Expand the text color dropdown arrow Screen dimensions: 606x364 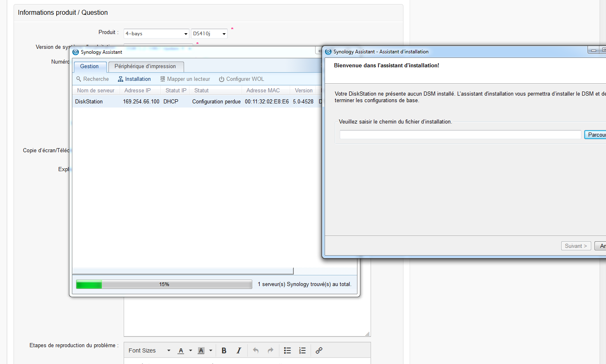[x=191, y=350]
